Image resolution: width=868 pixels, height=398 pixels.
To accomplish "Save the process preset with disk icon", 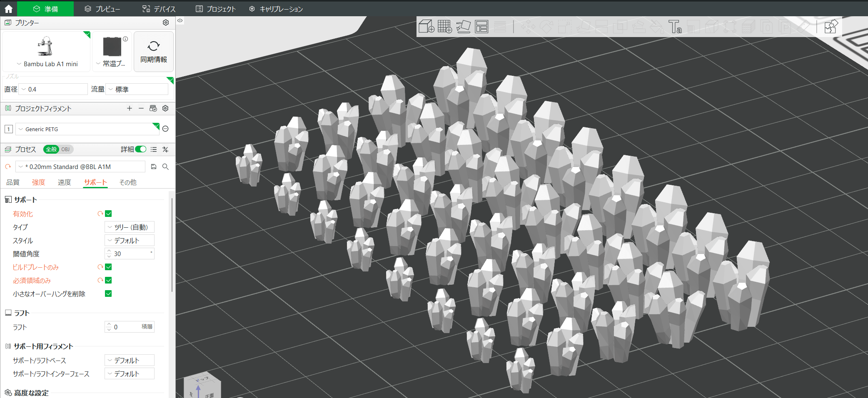I will tap(154, 167).
